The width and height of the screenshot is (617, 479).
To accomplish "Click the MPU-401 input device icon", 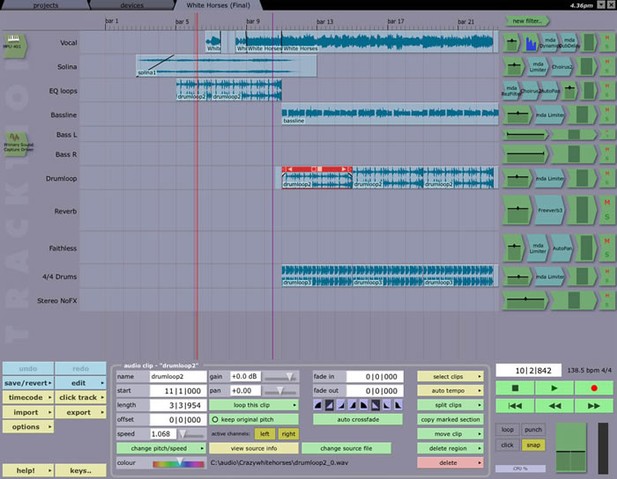I will [x=16, y=45].
